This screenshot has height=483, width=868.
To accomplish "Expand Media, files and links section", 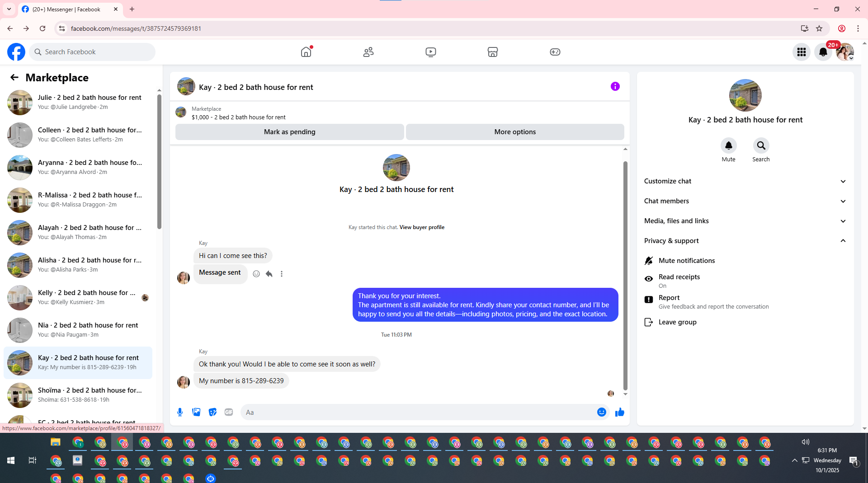I will tap(745, 221).
